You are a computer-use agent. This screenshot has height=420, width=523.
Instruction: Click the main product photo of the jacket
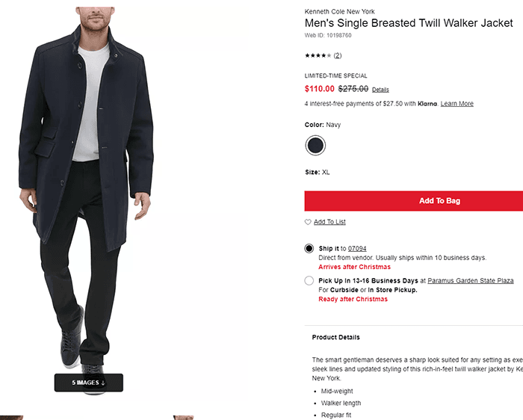[x=90, y=187]
